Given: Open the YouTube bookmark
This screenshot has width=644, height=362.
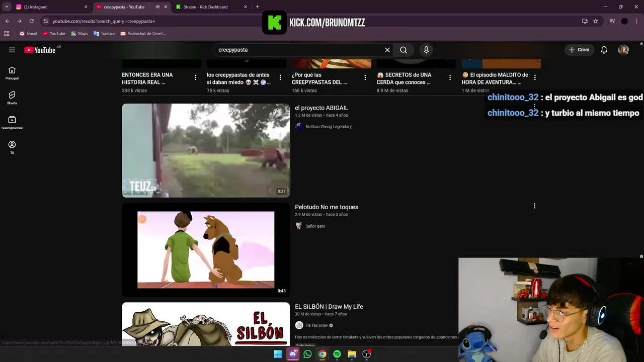Looking at the screenshot, I should pyautogui.click(x=54, y=34).
